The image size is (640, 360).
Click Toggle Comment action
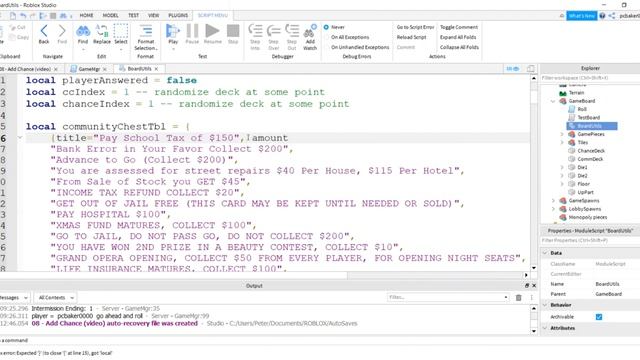coord(459,27)
